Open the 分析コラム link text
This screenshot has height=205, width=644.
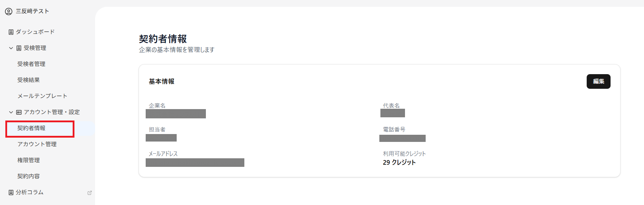30,193
